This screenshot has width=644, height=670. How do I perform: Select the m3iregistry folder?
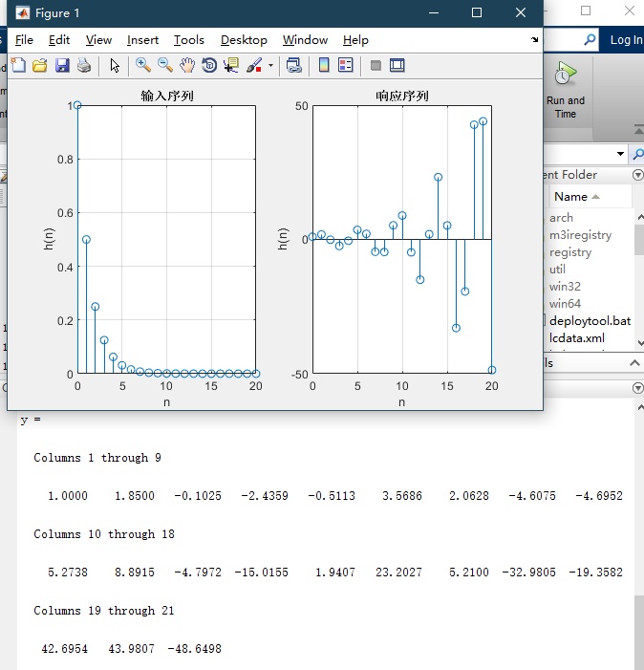pos(580,235)
